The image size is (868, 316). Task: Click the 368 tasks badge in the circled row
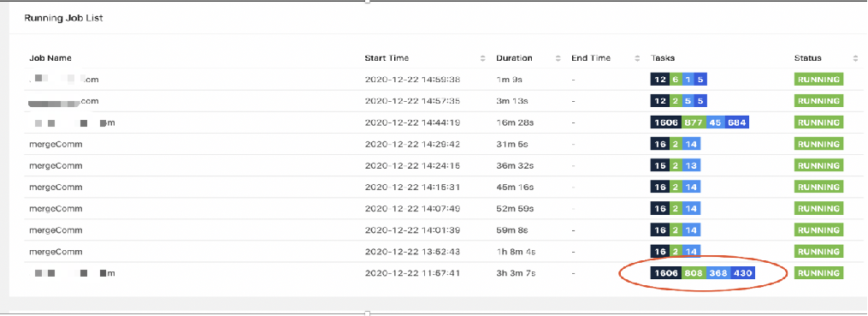coord(718,273)
